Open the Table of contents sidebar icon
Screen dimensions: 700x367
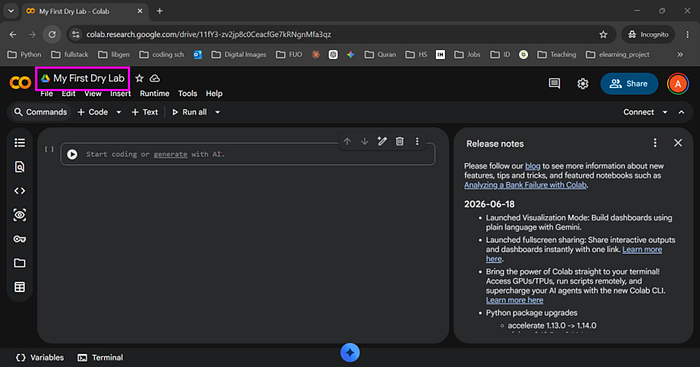pyautogui.click(x=20, y=142)
